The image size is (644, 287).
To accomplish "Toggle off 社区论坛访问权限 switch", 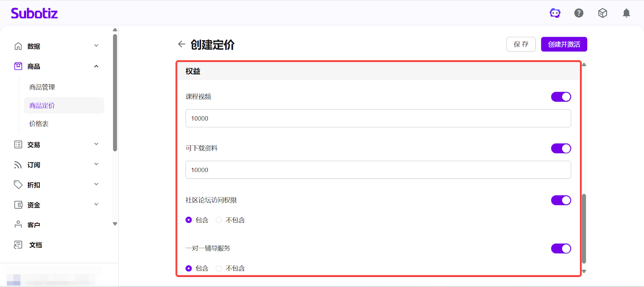I will tap(561, 200).
